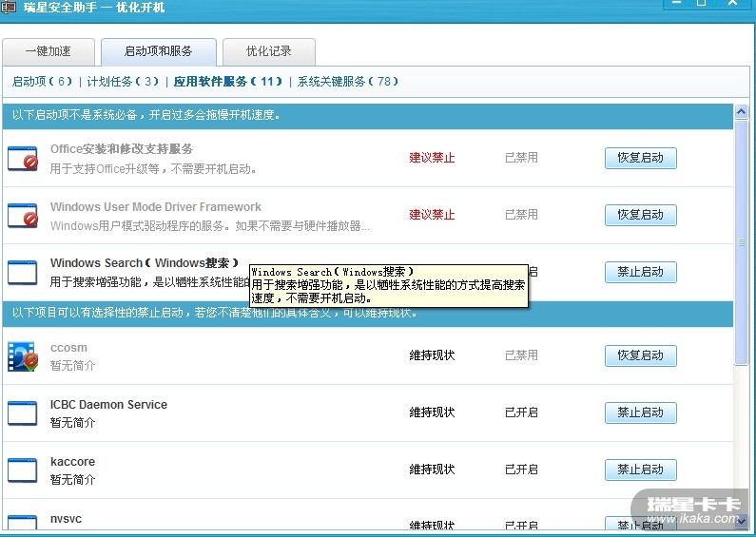Open the 优化记录 tab

tap(269, 51)
